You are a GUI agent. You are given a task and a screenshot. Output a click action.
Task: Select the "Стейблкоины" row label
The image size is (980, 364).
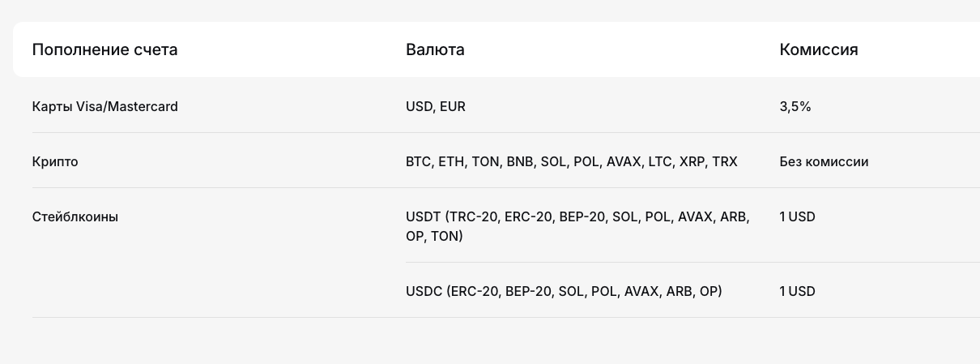point(75,216)
